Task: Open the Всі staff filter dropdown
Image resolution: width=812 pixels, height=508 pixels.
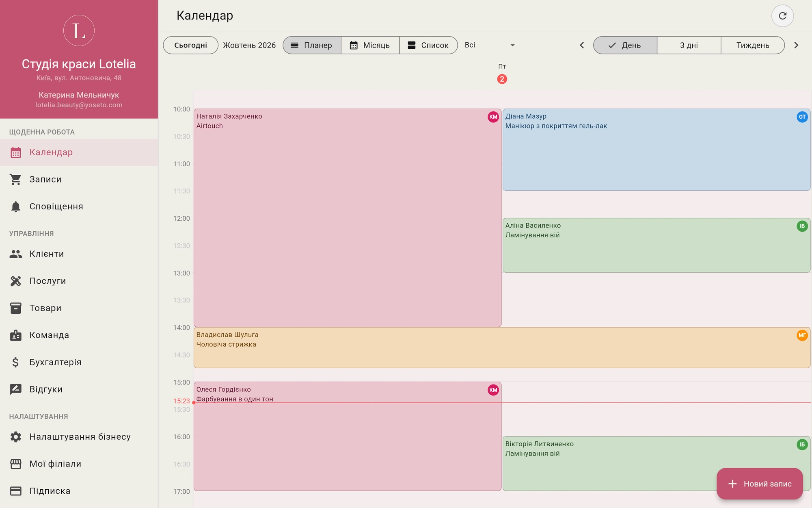Action: [x=490, y=45]
